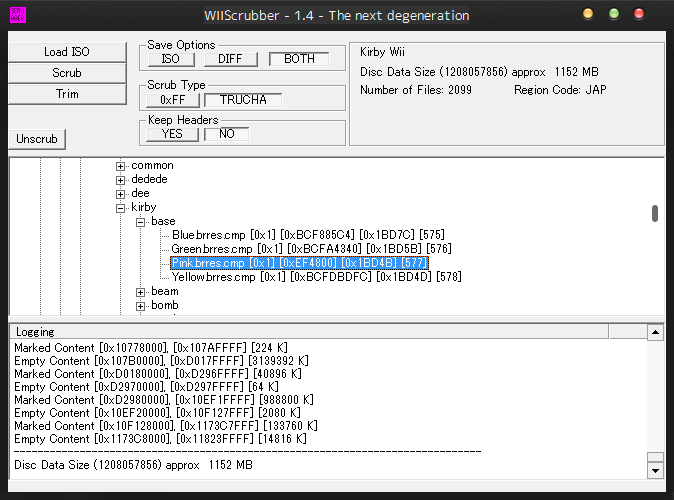The width and height of the screenshot is (674, 500).
Task: Select the bomb folder label
Action: [x=165, y=305]
